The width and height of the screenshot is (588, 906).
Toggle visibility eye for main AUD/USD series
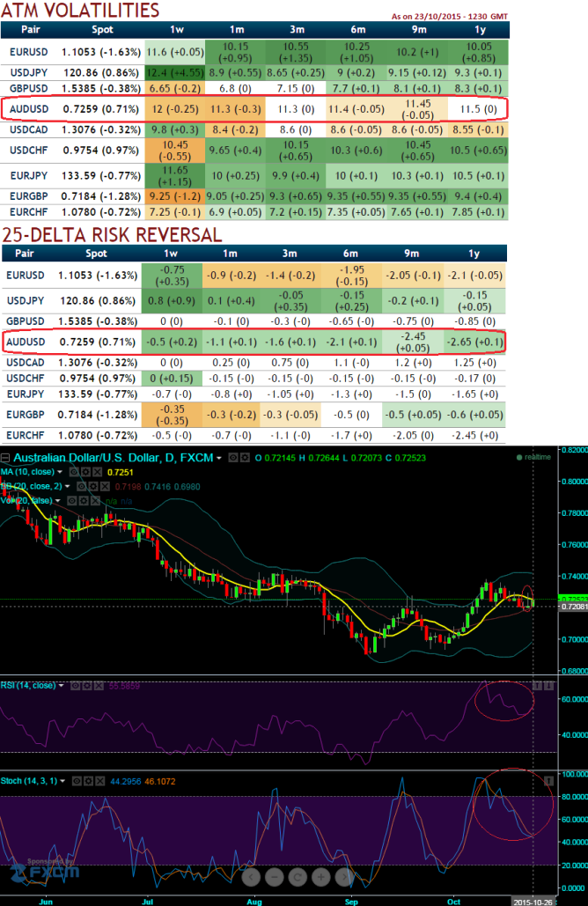click(x=233, y=458)
